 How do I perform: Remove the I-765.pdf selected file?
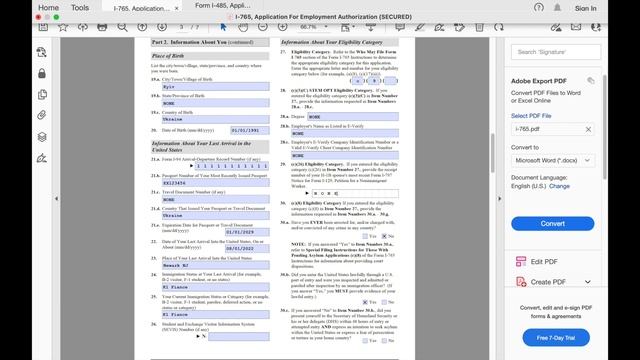point(588,129)
